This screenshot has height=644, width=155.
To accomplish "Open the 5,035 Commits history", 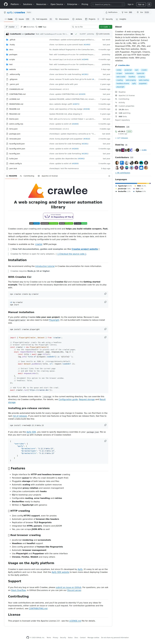I will point(103,34).
